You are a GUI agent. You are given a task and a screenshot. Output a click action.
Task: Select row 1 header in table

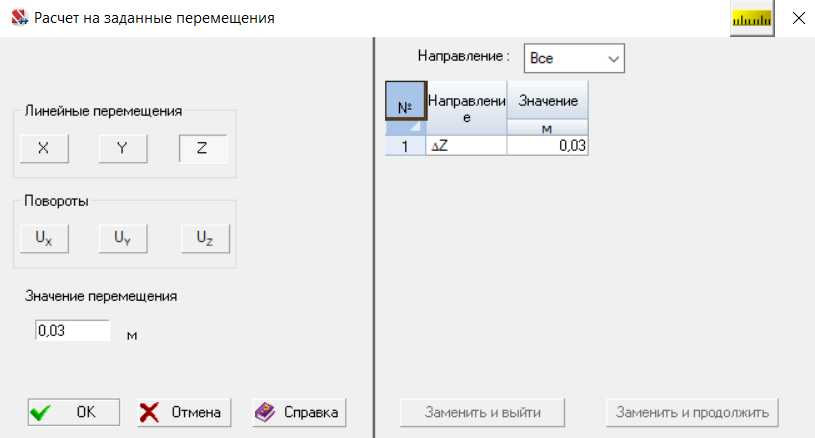pos(405,146)
